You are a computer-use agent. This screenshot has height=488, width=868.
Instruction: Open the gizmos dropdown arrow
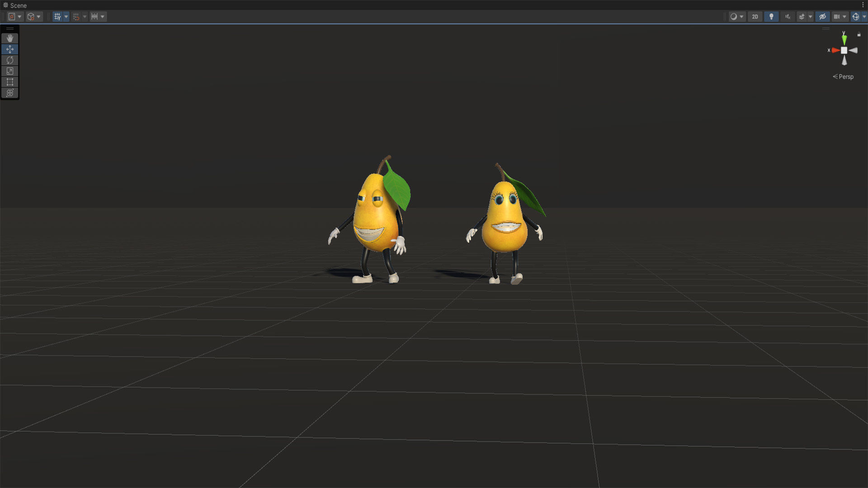click(864, 17)
